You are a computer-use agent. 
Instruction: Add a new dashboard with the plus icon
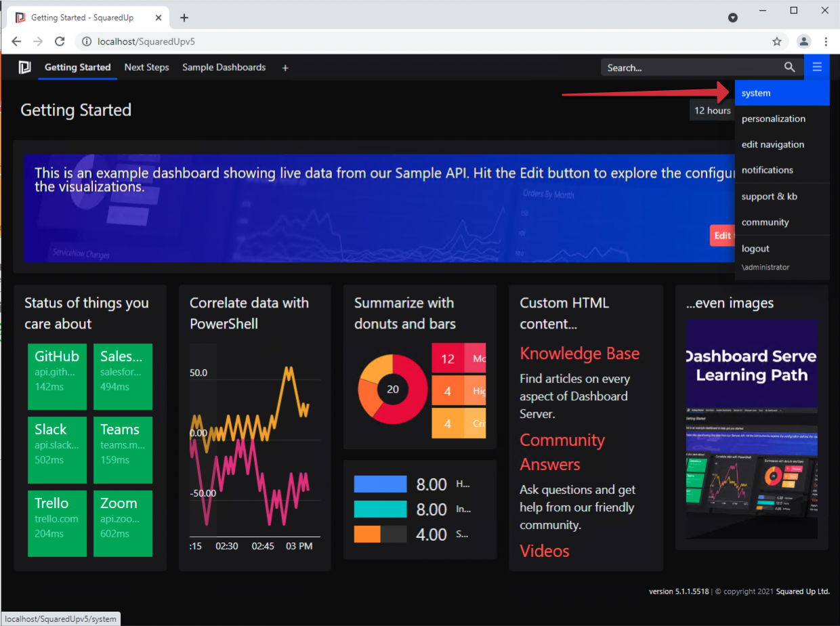285,68
